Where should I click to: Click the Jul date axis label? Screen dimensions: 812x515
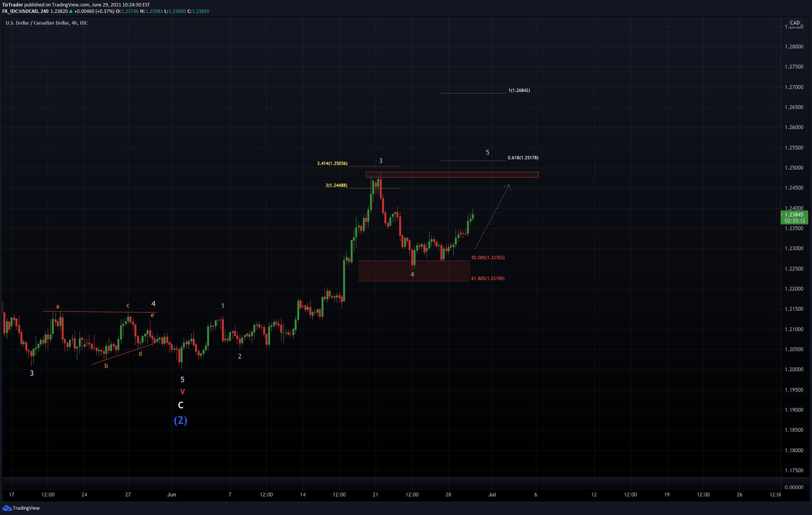click(492, 495)
